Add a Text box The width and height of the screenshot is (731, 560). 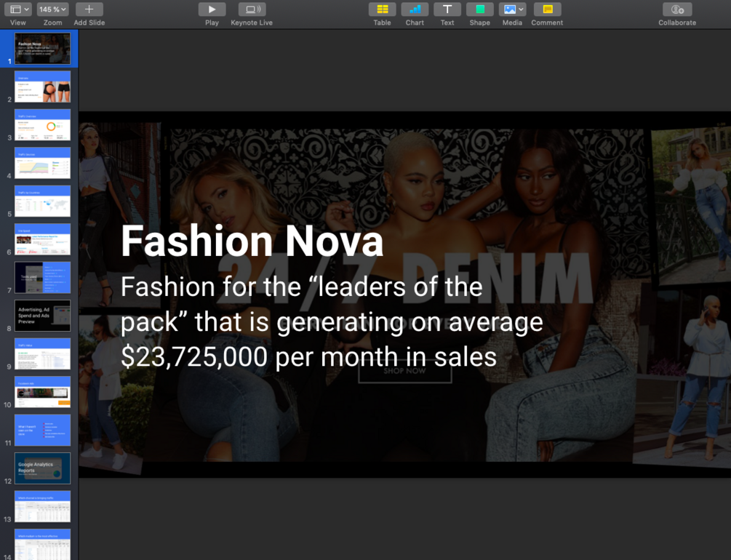[x=447, y=9]
